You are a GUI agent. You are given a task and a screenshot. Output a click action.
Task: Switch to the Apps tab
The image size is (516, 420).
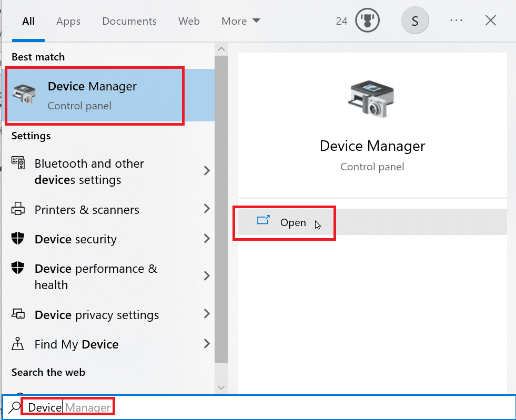(x=68, y=21)
